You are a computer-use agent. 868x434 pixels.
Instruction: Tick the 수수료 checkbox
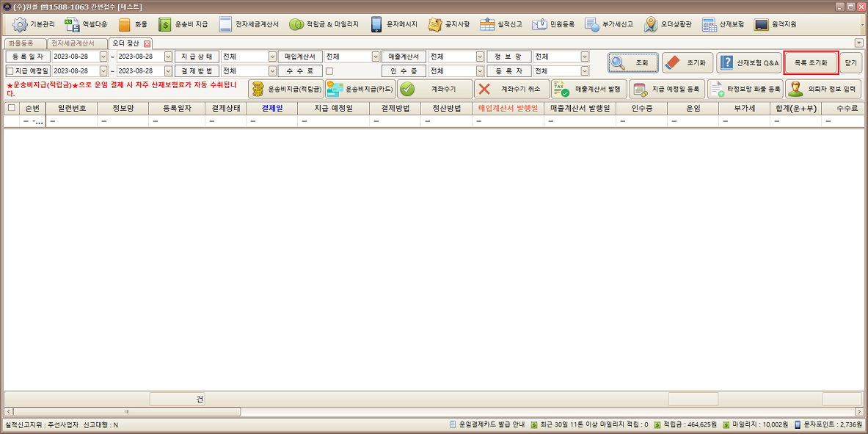tap(329, 71)
